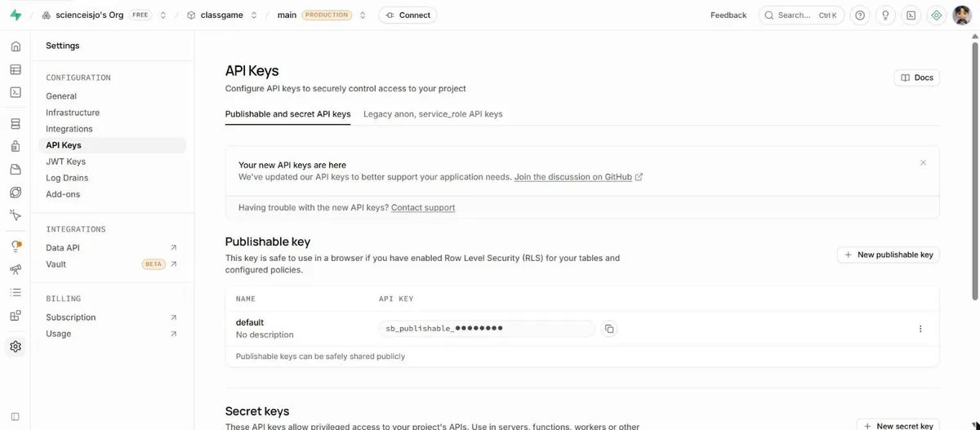Expand the organization switcher chevrons
The image size is (980, 430).
click(x=163, y=15)
